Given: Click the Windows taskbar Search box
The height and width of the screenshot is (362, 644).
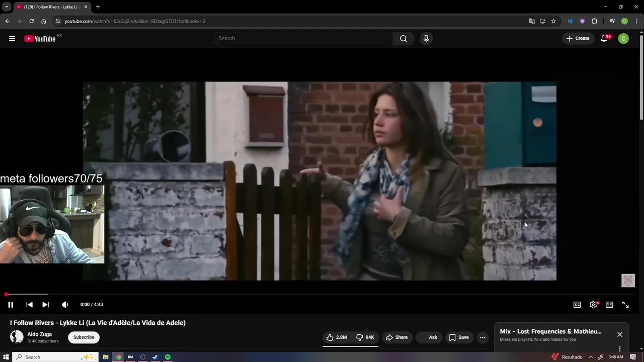Looking at the screenshot, I should coord(55,357).
